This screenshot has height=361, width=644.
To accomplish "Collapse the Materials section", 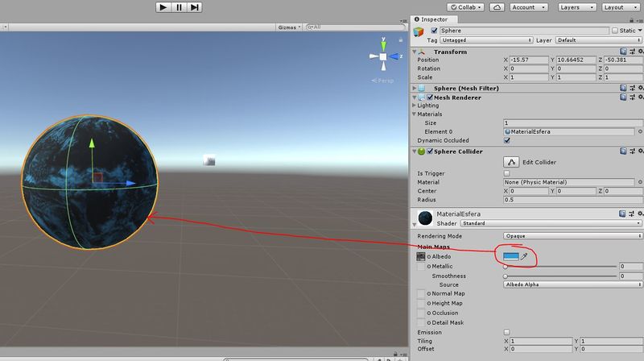I will point(414,114).
